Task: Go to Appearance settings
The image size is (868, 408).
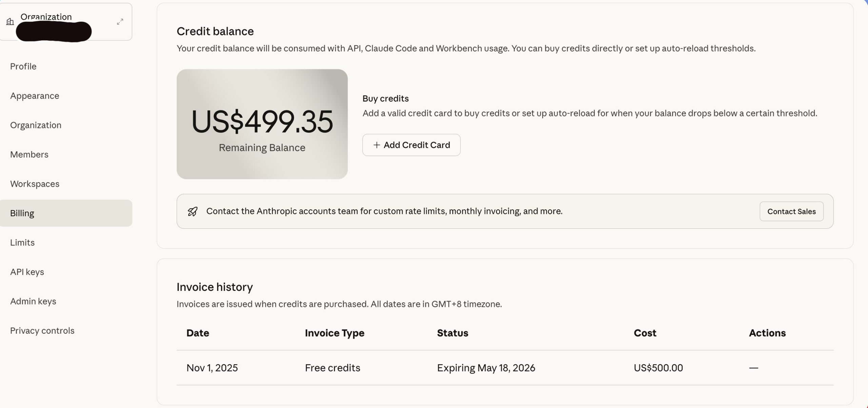Action: 35,96
